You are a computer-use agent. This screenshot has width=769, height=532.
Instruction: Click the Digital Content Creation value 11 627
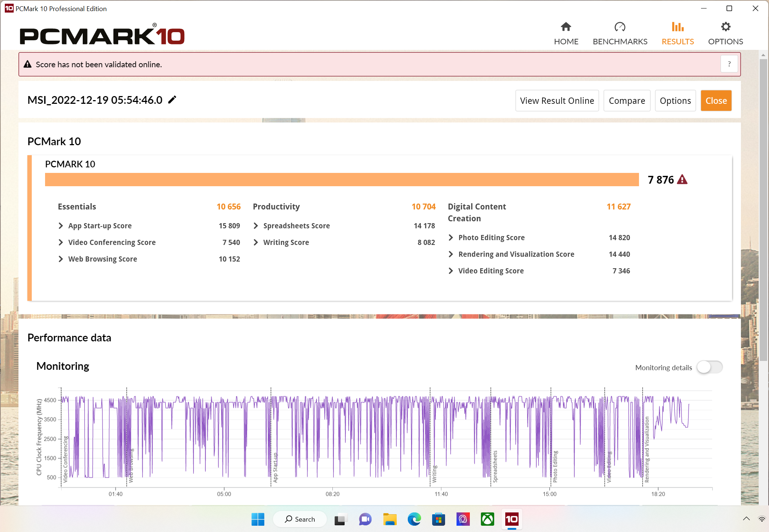619,207
